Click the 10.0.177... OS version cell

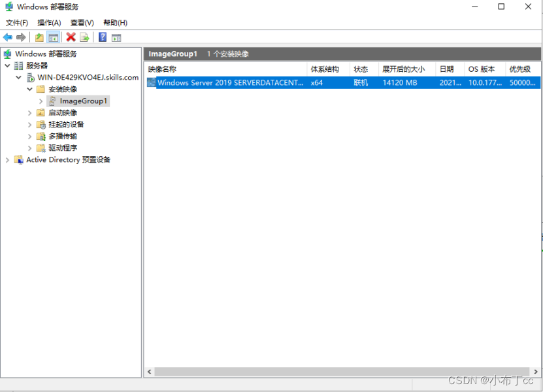(485, 83)
